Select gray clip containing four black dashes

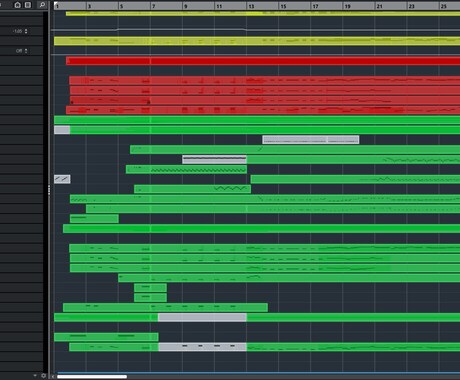coord(202,347)
